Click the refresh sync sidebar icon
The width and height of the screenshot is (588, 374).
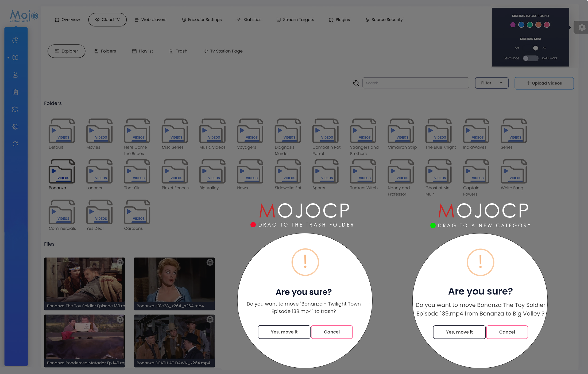[x=15, y=144]
